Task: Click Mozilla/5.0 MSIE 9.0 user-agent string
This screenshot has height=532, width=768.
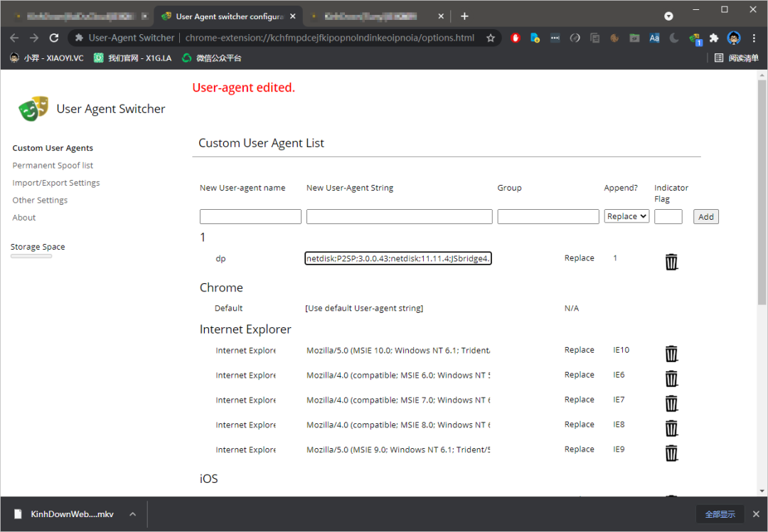Action: (398, 449)
